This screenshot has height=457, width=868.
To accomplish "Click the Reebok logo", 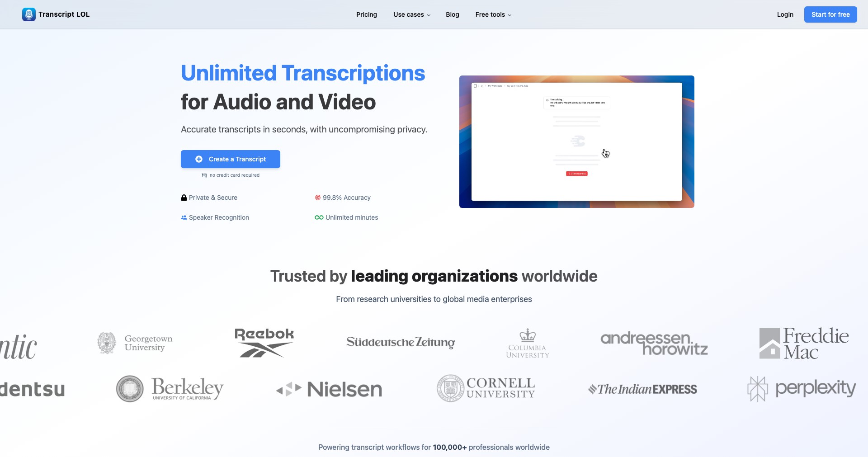I will point(264,343).
